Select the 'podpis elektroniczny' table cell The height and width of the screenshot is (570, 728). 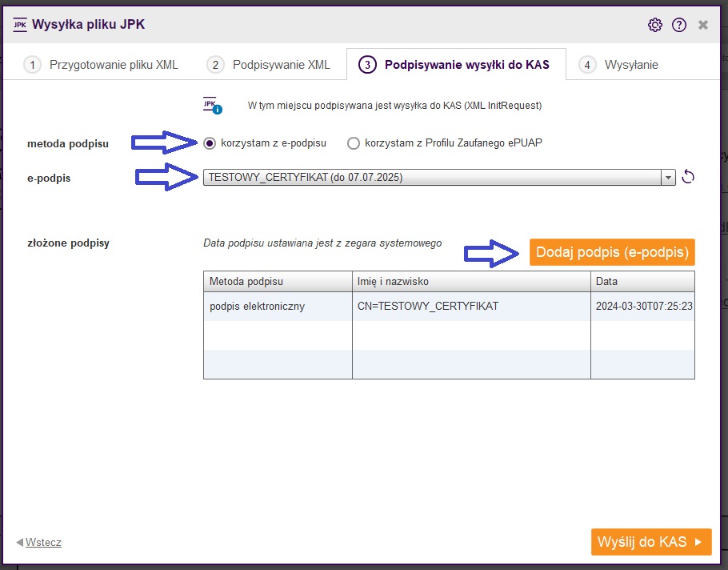[x=278, y=307]
